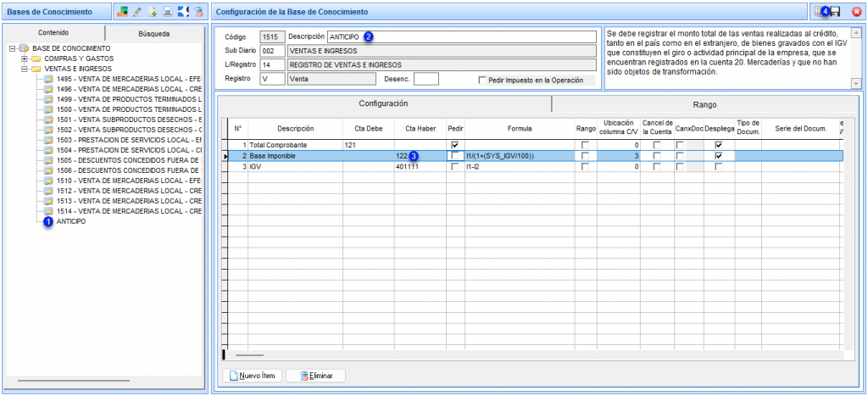Click the Cta Debe cell 121

coord(368,144)
